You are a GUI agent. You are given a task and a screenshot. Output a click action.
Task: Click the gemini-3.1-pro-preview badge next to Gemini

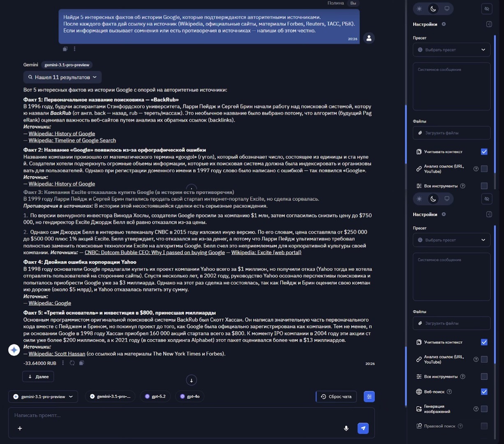tap(67, 65)
